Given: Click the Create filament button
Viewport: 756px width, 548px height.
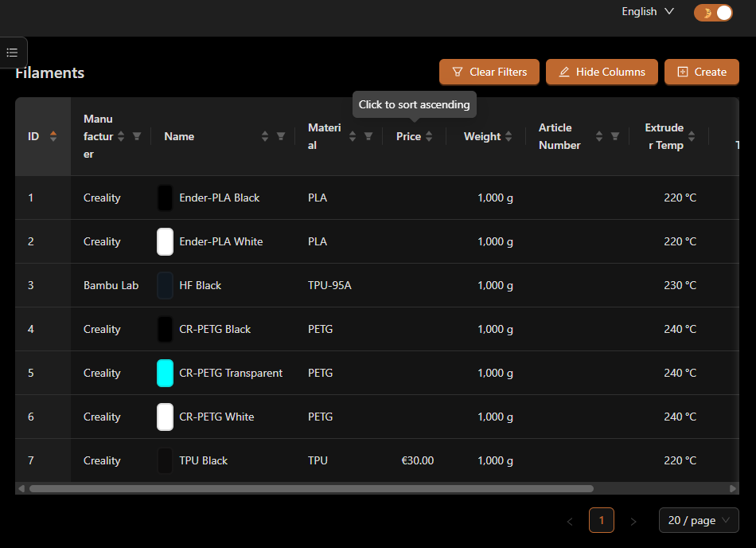Looking at the screenshot, I should click(x=701, y=72).
